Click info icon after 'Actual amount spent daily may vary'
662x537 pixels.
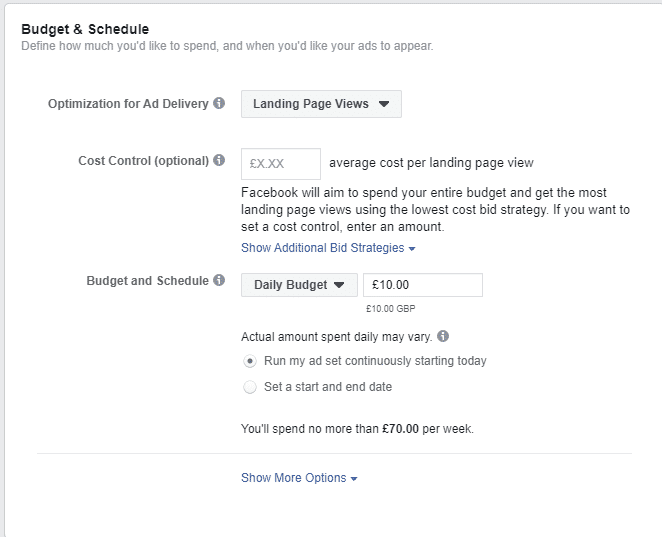[443, 336]
